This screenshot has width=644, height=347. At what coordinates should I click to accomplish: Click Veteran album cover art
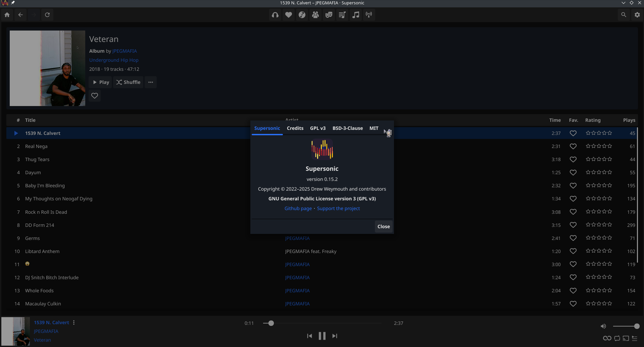47,68
